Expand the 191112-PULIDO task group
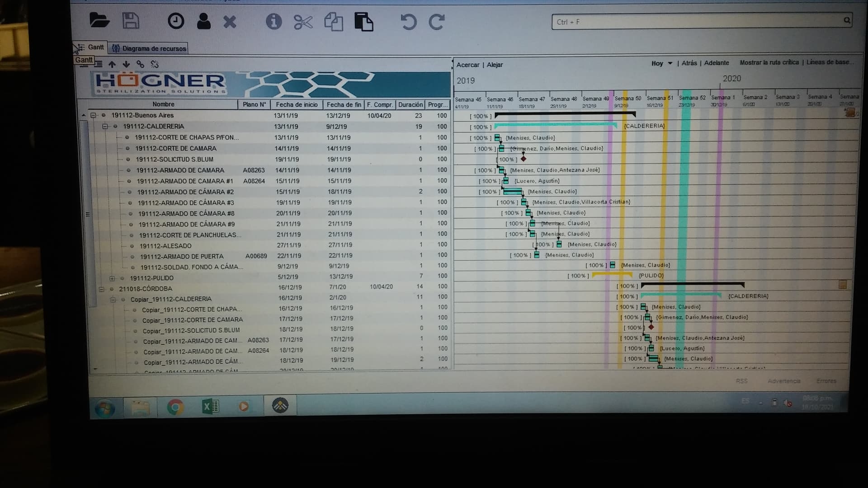 tap(113, 277)
